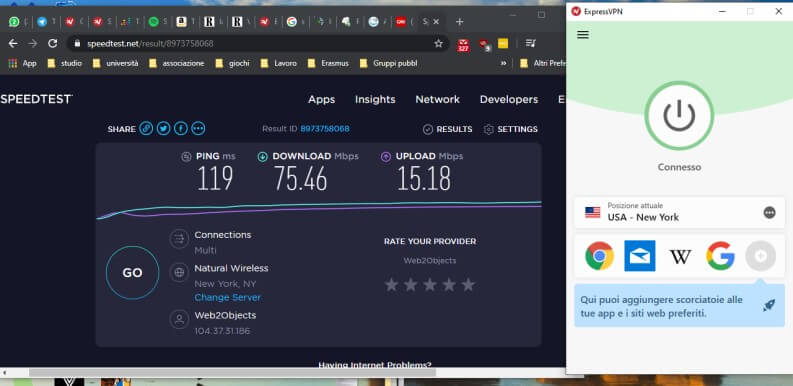Open the Insights menu on Speedtest

375,100
